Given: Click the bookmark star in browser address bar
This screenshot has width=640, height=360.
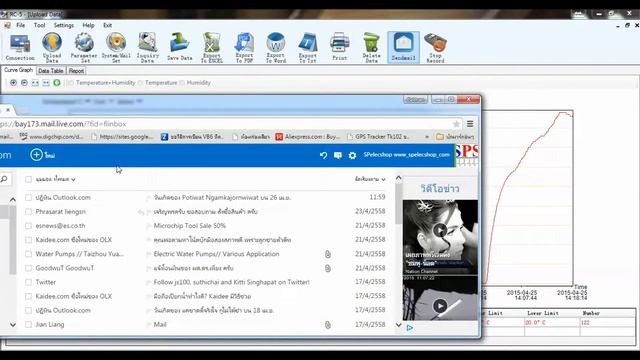Looking at the screenshot, I should 456,124.
